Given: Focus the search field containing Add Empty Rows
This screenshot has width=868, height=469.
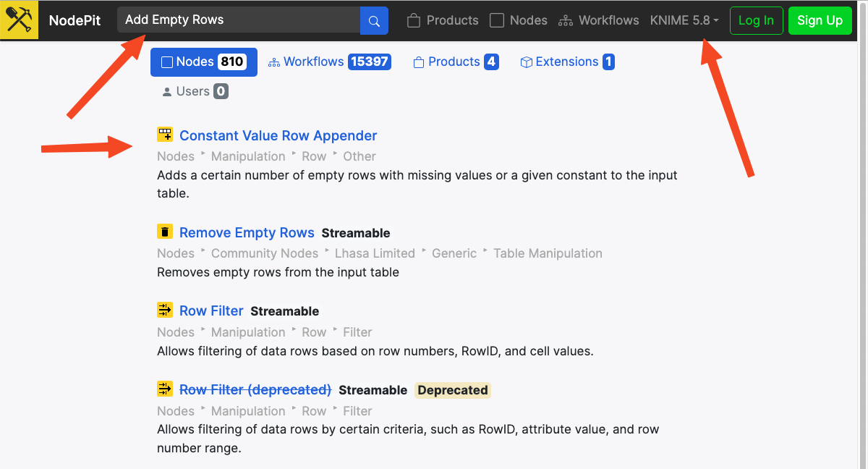Looking at the screenshot, I should point(239,20).
